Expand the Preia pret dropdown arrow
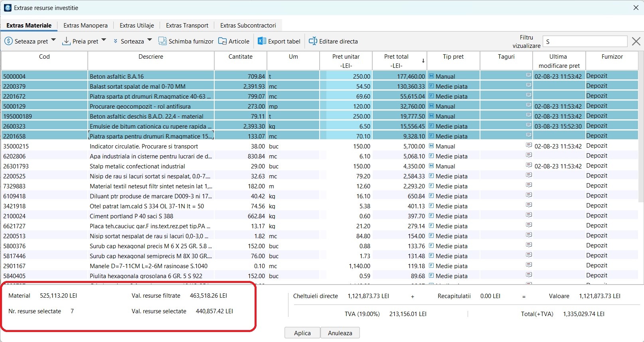This screenshot has width=644, height=342. [x=104, y=40]
